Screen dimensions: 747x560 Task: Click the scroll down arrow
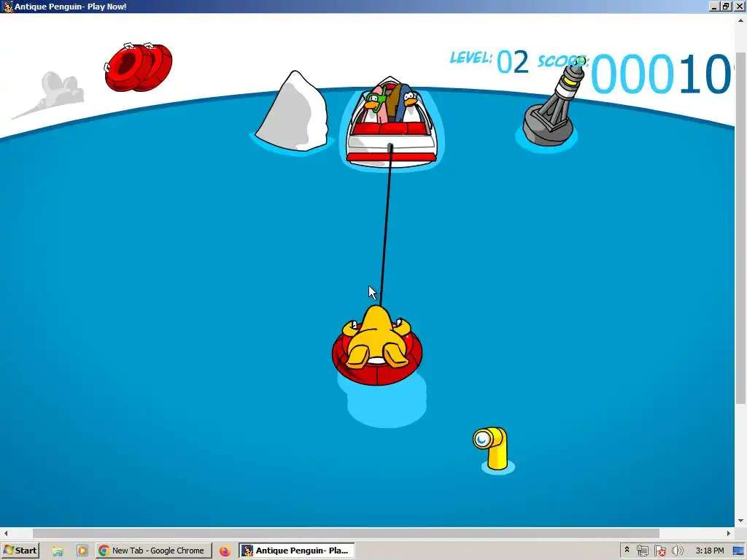pyautogui.click(x=740, y=521)
